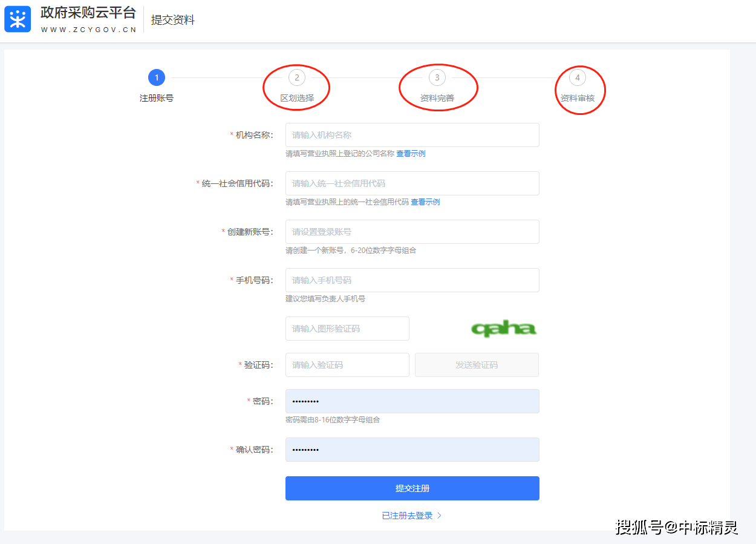
Task: Click into the 手机号码 field
Action: point(412,280)
